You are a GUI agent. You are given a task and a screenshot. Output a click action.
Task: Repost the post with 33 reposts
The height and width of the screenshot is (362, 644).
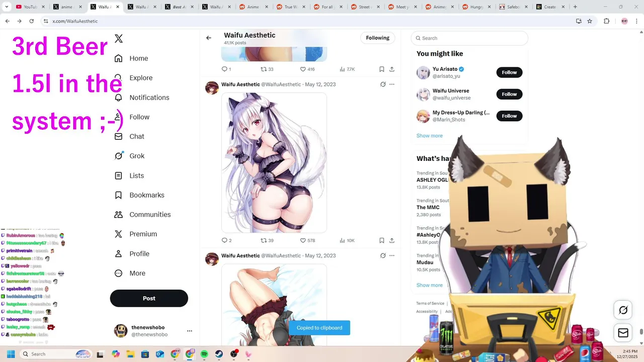point(267,69)
